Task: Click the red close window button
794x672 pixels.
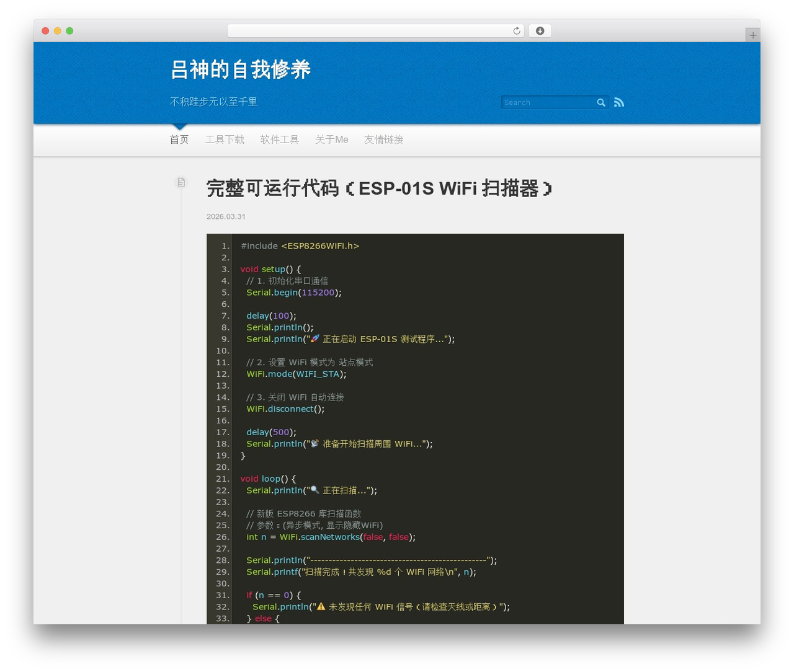Action: (x=45, y=31)
